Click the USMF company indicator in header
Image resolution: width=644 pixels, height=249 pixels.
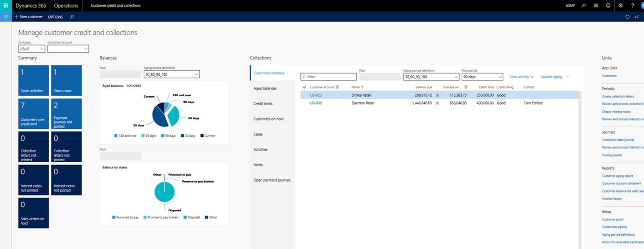[x=570, y=5]
